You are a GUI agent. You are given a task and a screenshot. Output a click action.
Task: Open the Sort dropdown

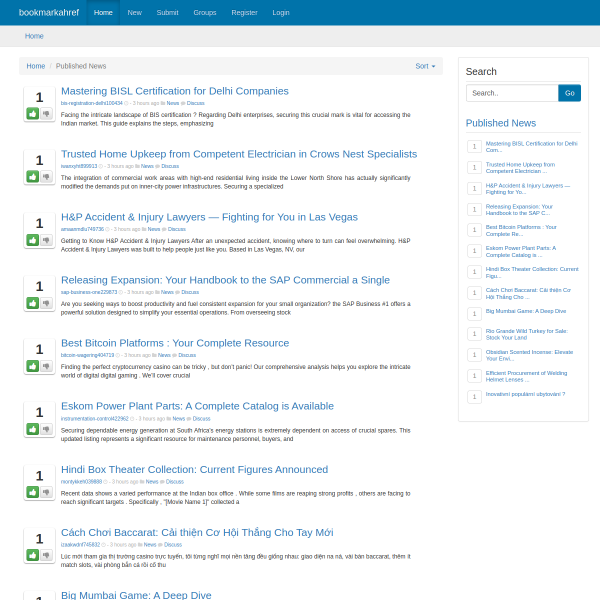425,66
